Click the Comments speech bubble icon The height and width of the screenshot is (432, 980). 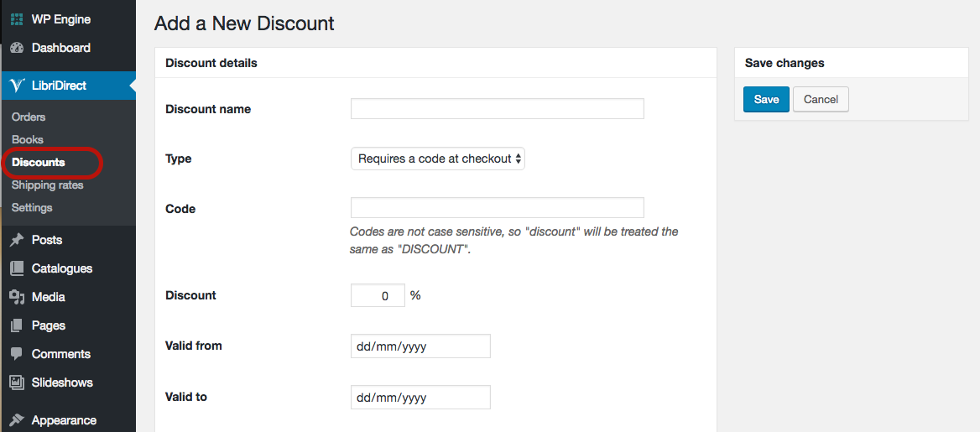17,354
